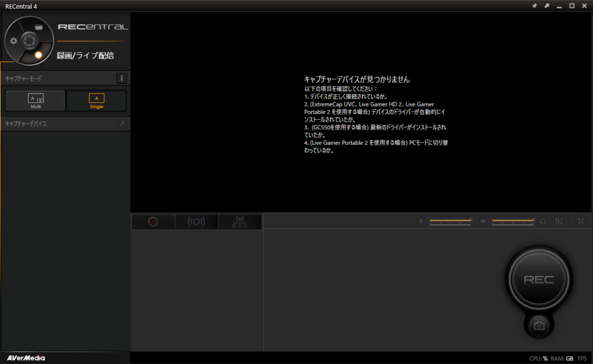Take a snapshot with the camera button
593x364 pixels.
539,326
